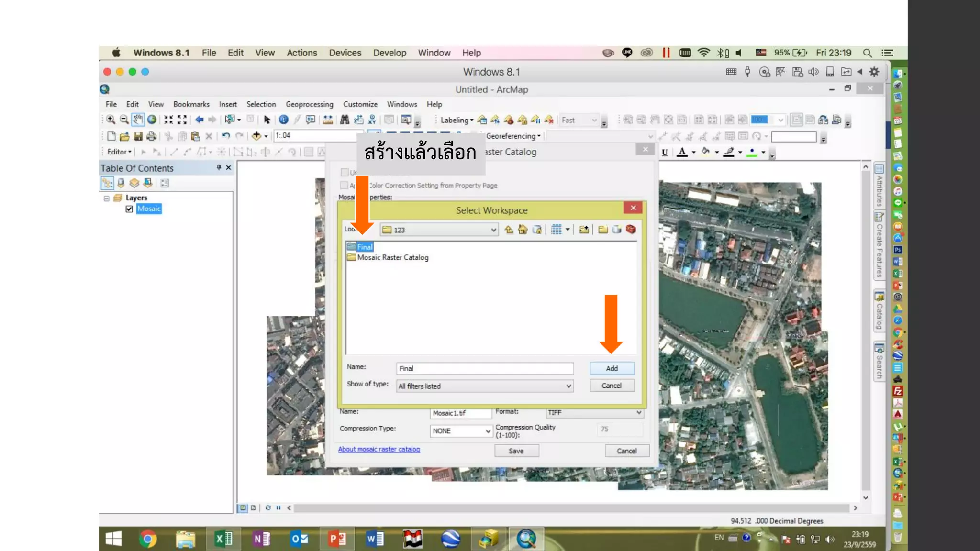Click the Save disk icon in toolbar
The height and width of the screenshot is (551, 980).
click(x=138, y=136)
